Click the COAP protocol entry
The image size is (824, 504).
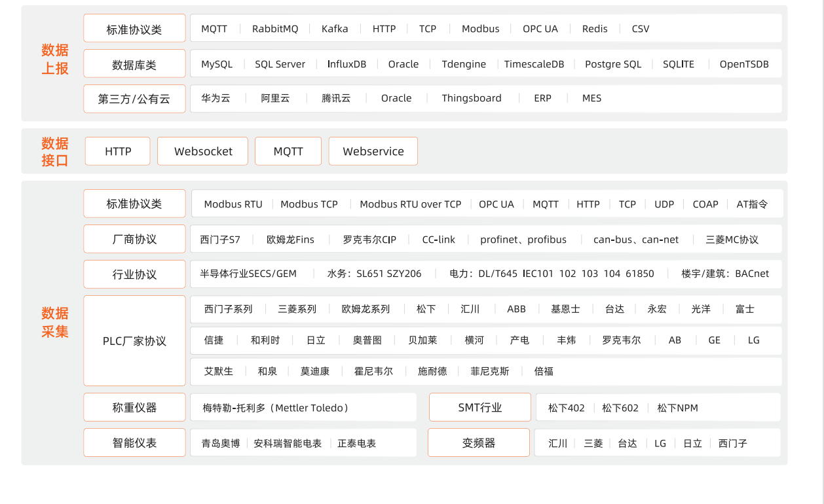tap(705, 204)
